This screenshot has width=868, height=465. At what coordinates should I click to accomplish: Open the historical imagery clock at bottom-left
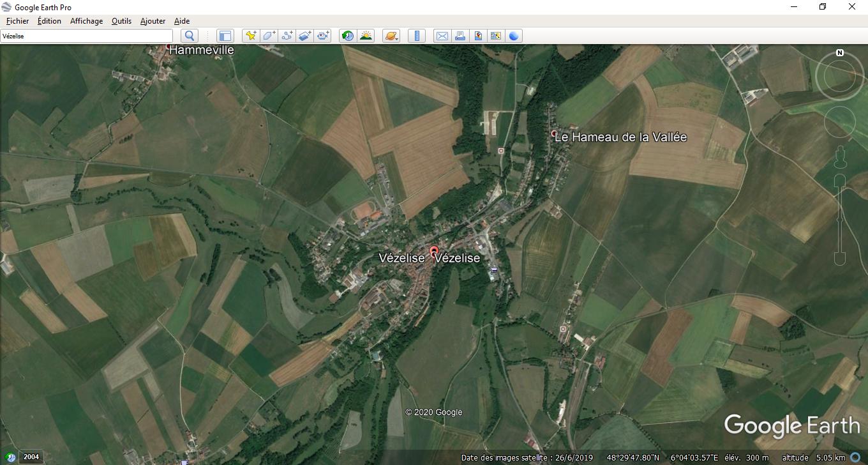click(10, 457)
